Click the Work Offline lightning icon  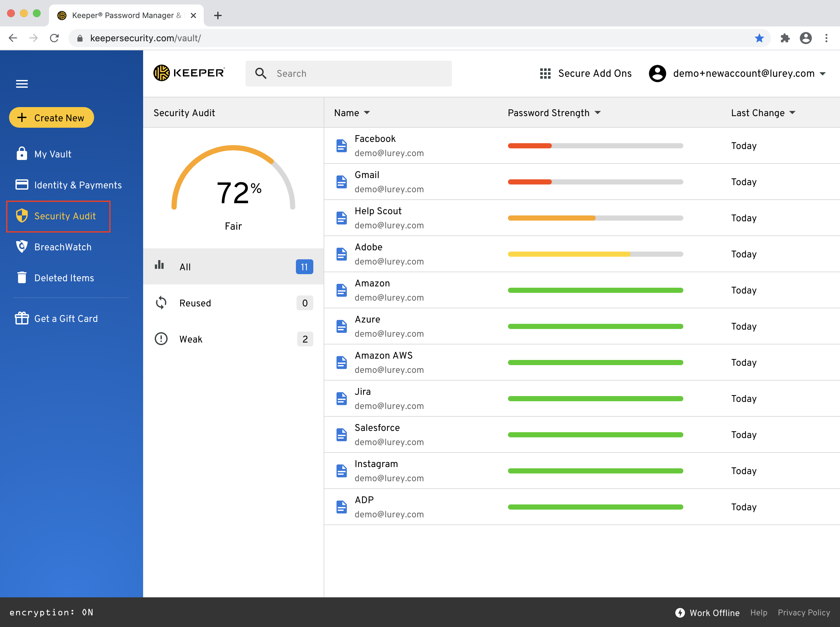tap(680, 612)
